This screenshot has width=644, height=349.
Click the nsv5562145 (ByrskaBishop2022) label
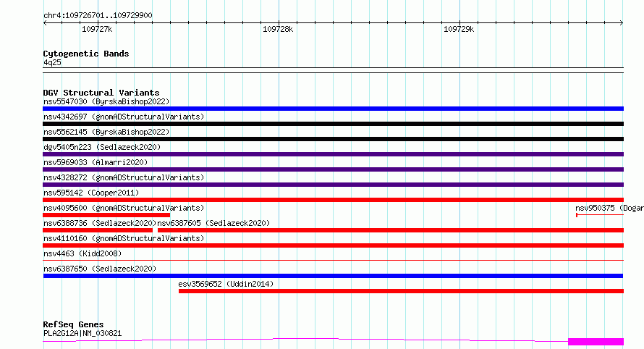tap(106, 132)
